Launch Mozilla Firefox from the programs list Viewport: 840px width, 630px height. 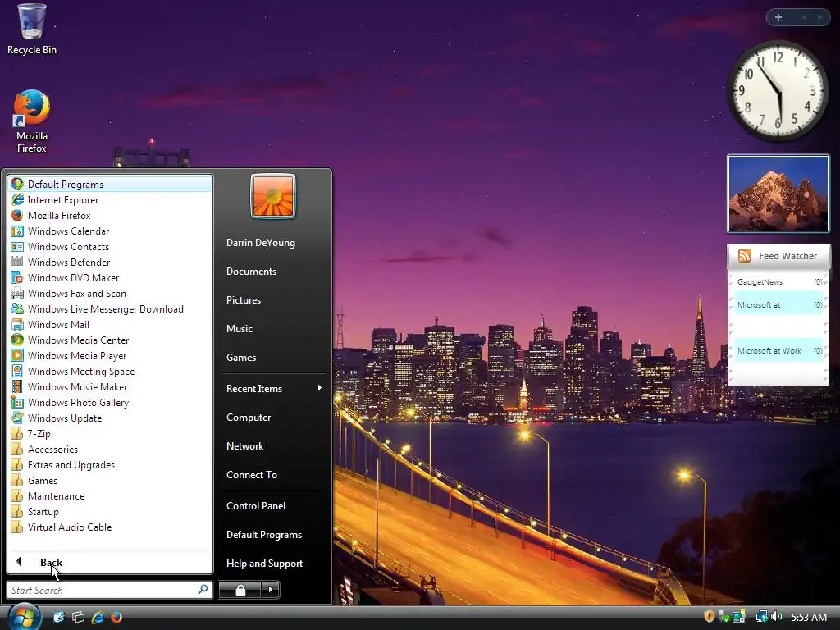point(110,216)
